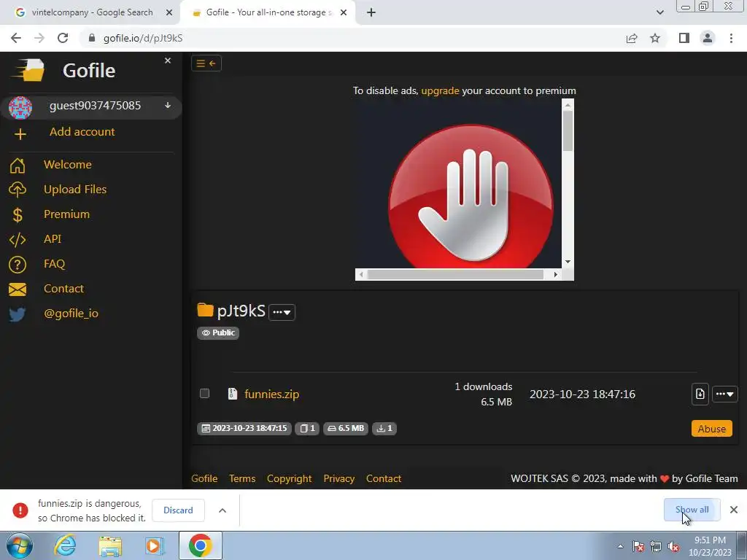This screenshot has width=747, height=560.
Task: Open the footer Contact link
Action: (384, 478)
